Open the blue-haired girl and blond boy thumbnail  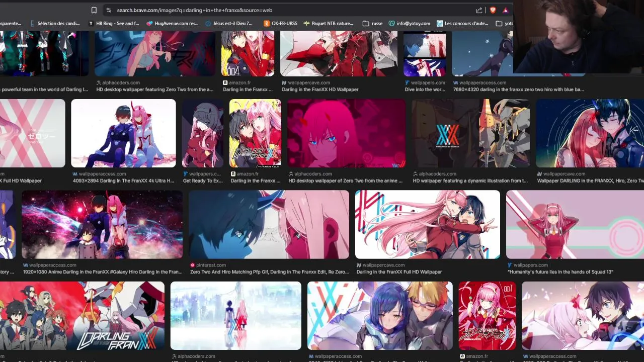point(380,315)
